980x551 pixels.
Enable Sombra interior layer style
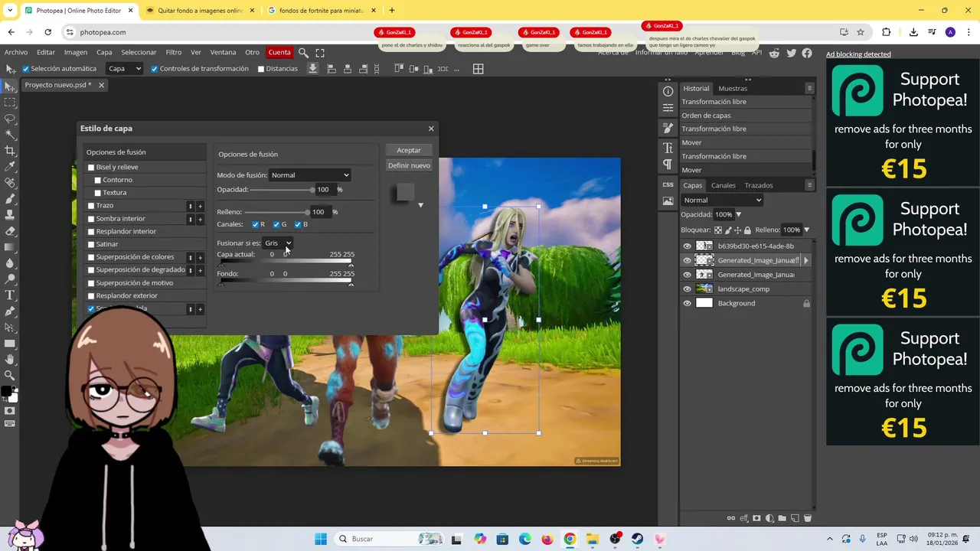coord(91,219)
